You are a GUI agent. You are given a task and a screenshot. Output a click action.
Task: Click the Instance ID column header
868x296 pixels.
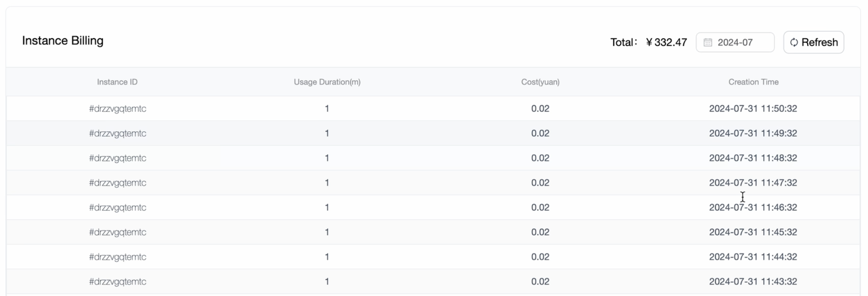click(x=117, y=82)
